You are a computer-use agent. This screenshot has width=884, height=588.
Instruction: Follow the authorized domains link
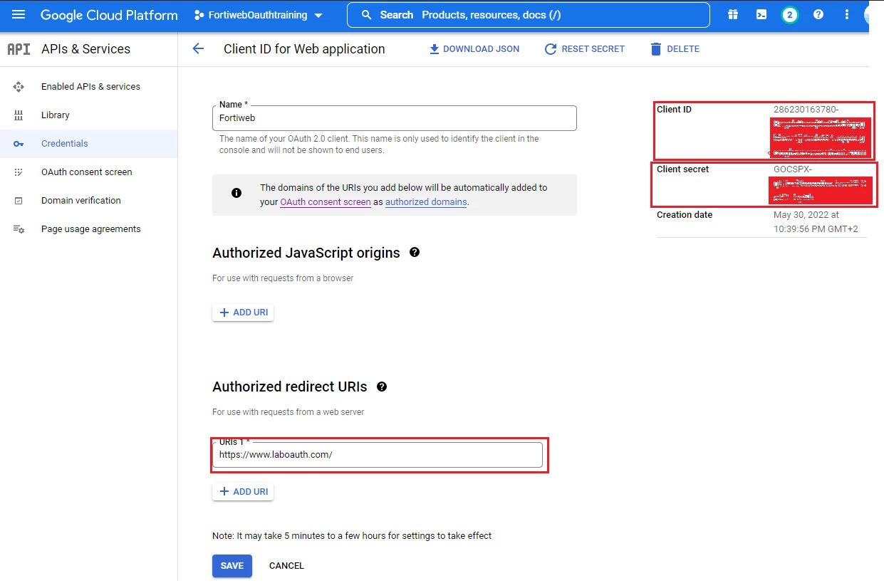pos(426,201)
